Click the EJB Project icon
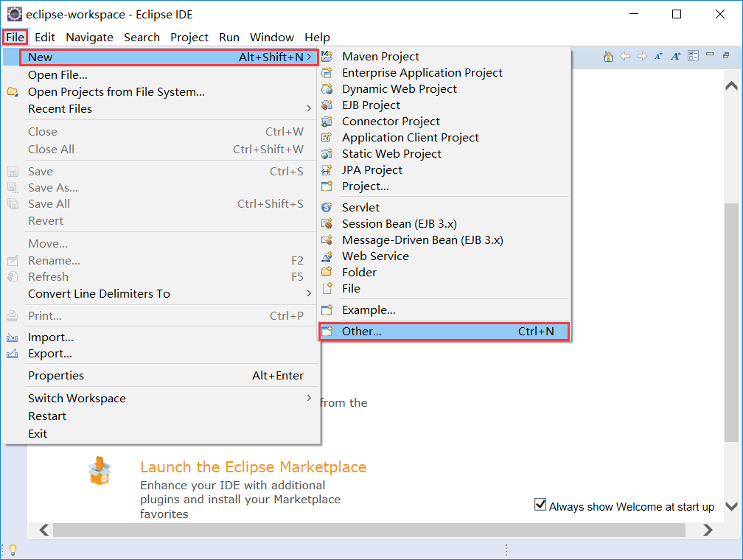Screen dimensions: 743x560 (327, 105)
